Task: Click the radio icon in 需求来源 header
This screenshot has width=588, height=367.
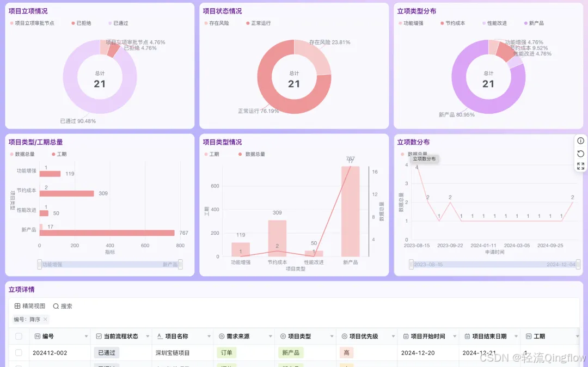Action: [222, 337]
